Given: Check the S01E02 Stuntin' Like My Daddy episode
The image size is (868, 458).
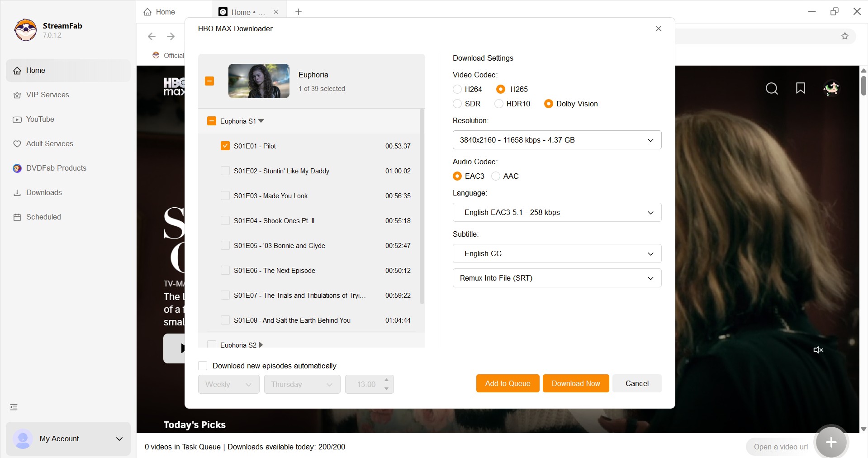Looking at the screenshot, I should pos(225,171).
